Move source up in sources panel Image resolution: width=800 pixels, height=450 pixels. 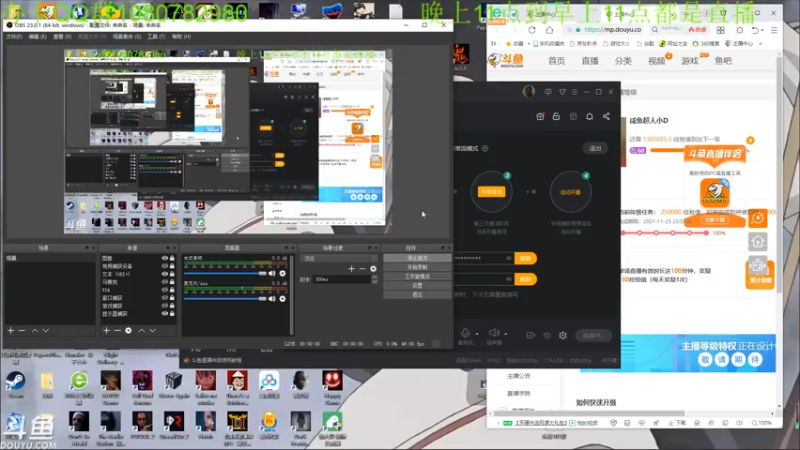[141, 331]
